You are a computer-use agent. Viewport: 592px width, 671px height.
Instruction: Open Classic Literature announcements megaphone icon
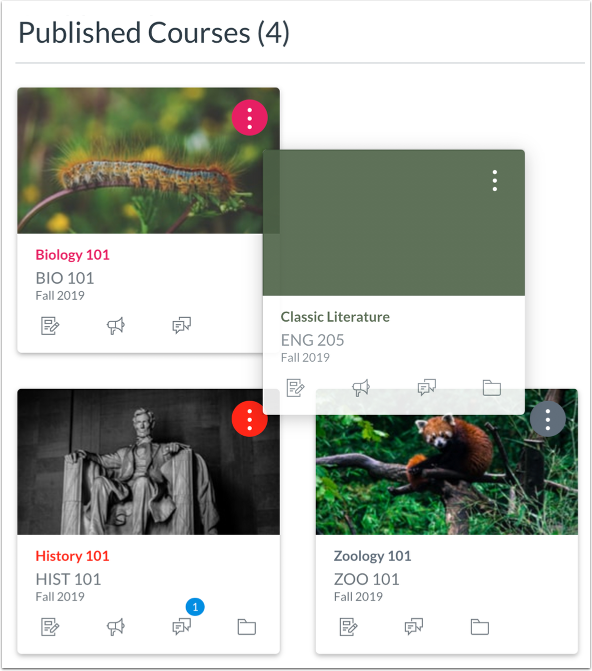coord(361,388)
